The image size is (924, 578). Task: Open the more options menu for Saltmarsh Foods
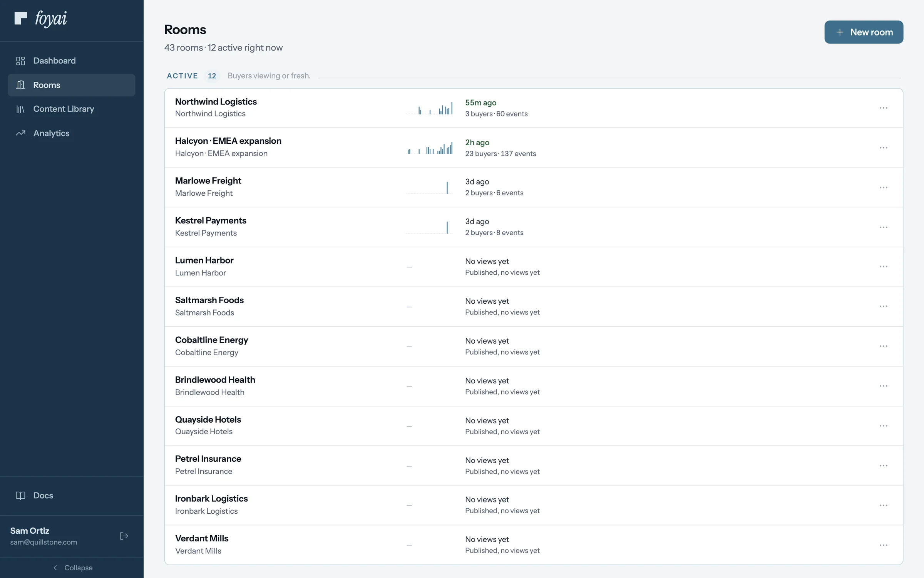pyautogui.click(x=883, y=306)
